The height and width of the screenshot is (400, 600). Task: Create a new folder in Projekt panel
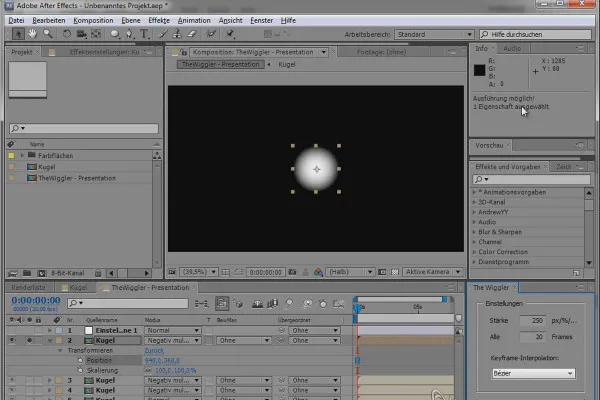click(27, 273)
